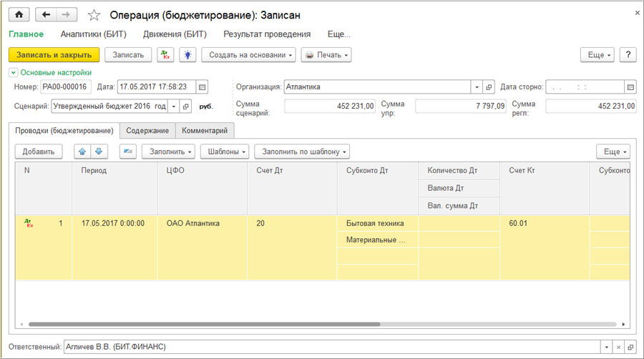The height and width of the screenshot is (359, 644).
Task: Open the Печать dropdown menu
Action: (326, 55)
